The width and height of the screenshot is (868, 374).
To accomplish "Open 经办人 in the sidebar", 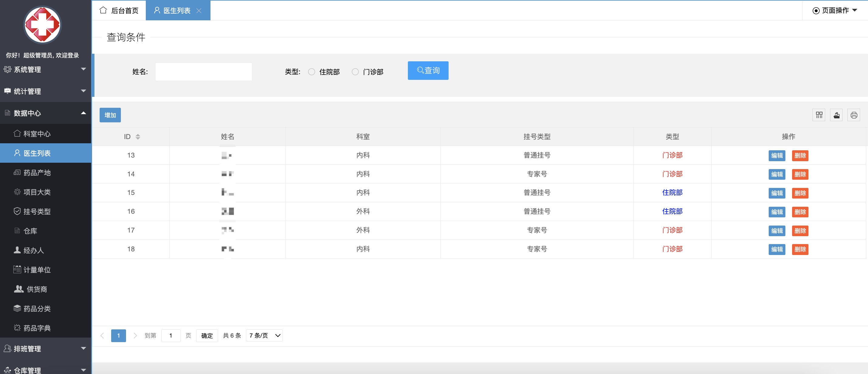I will coord(46,250).
